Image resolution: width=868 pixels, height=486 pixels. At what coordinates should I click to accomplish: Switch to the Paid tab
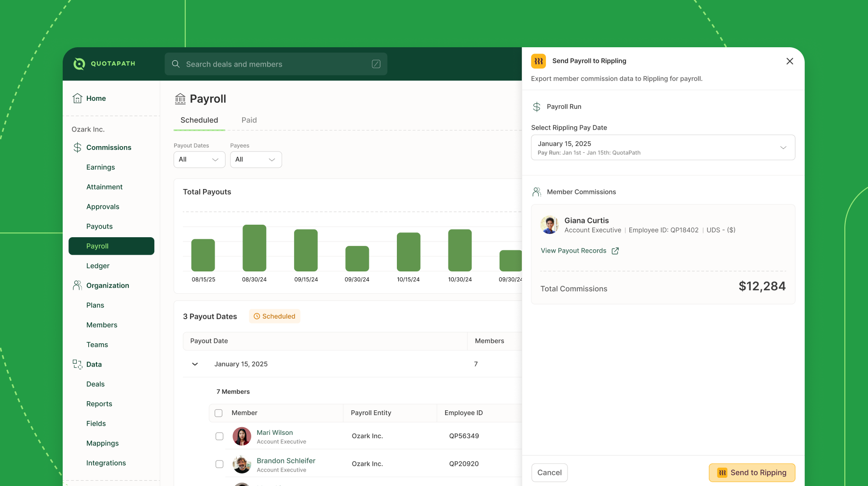(249, 120)
